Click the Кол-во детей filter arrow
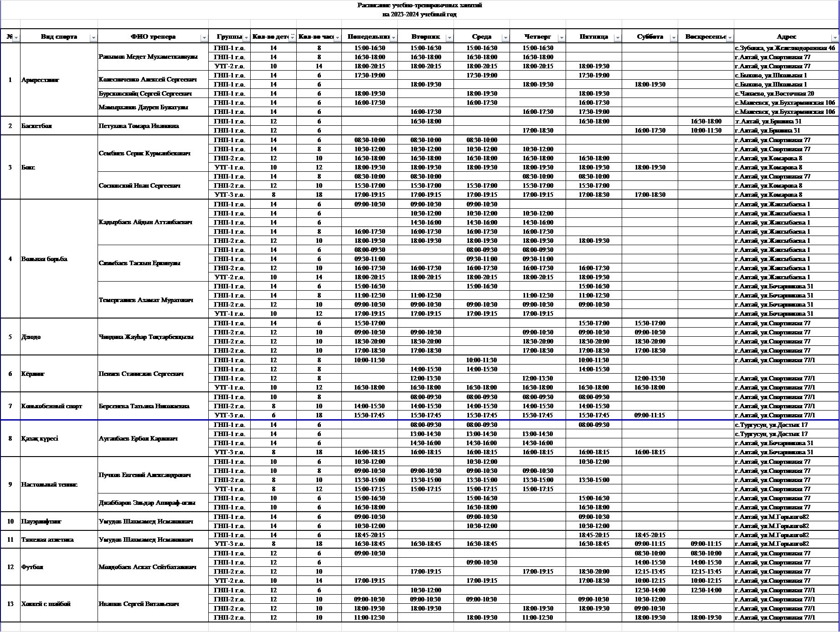 pos(292,38)
